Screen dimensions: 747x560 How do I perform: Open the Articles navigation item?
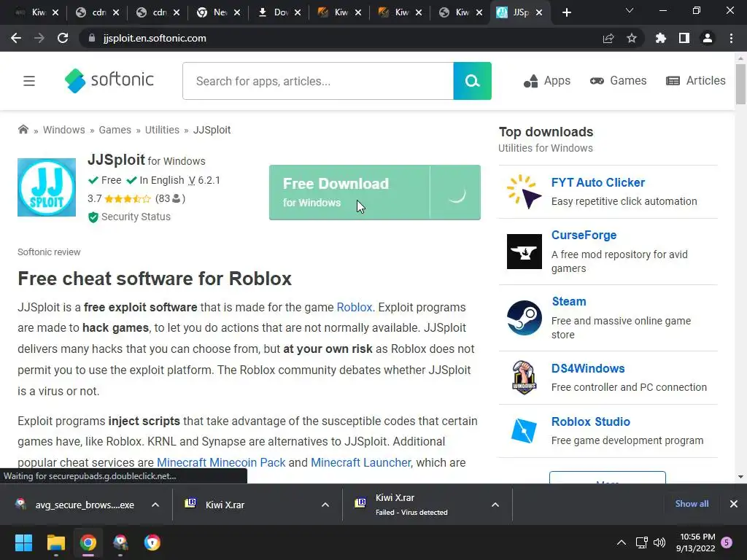(695, 81)
